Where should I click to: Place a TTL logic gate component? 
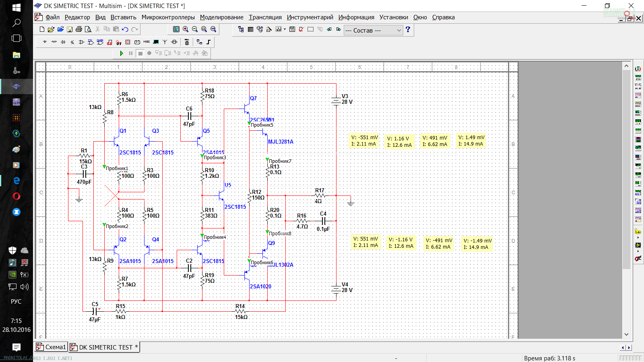pos(91,42)
